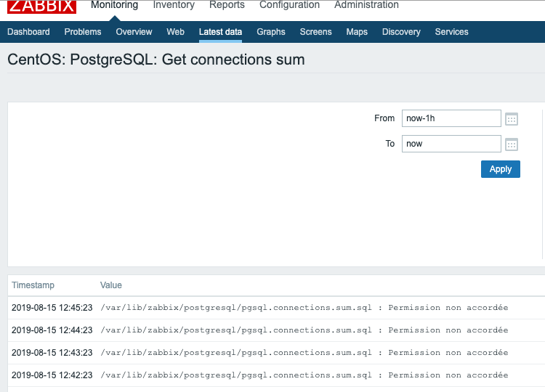Screen dimensions: 545x392
Task: Open calendar picker for To field
Action: [512, 144]
